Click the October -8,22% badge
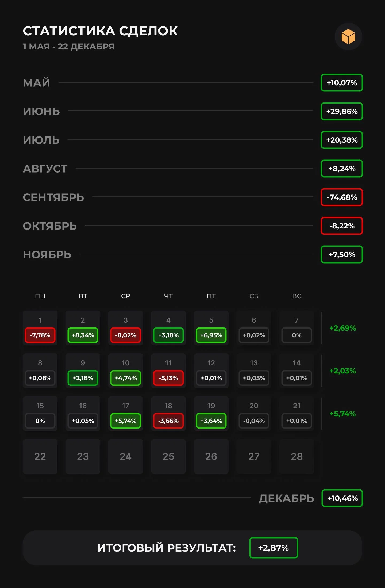 342,226
